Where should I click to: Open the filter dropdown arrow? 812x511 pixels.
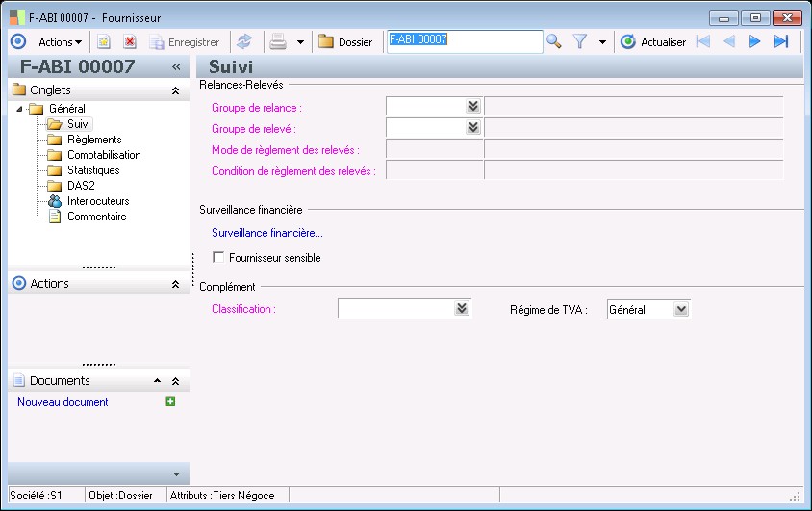(602, 42)
